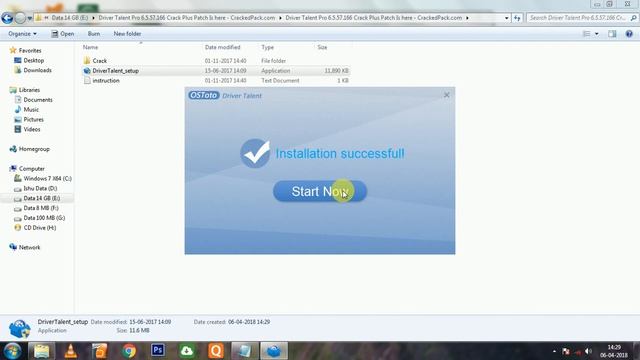Select Network in navigation pane
This screenshot has width=640, height=360.
[x=29, y=247]
